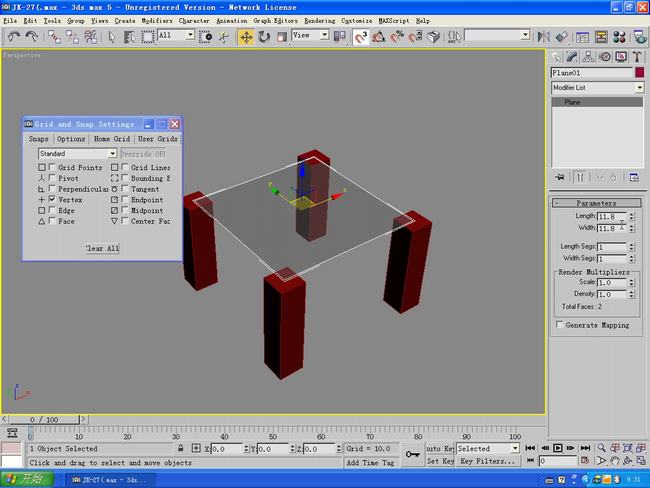Open the Hierarchy command panel tab
The width and height of the screenshot is (650, 488).
point(588,57)
